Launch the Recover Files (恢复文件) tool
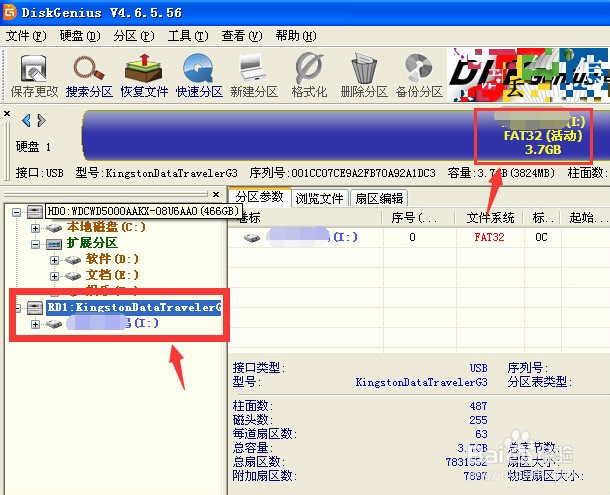Screen dimensions: 610x495 coord(144,75)
